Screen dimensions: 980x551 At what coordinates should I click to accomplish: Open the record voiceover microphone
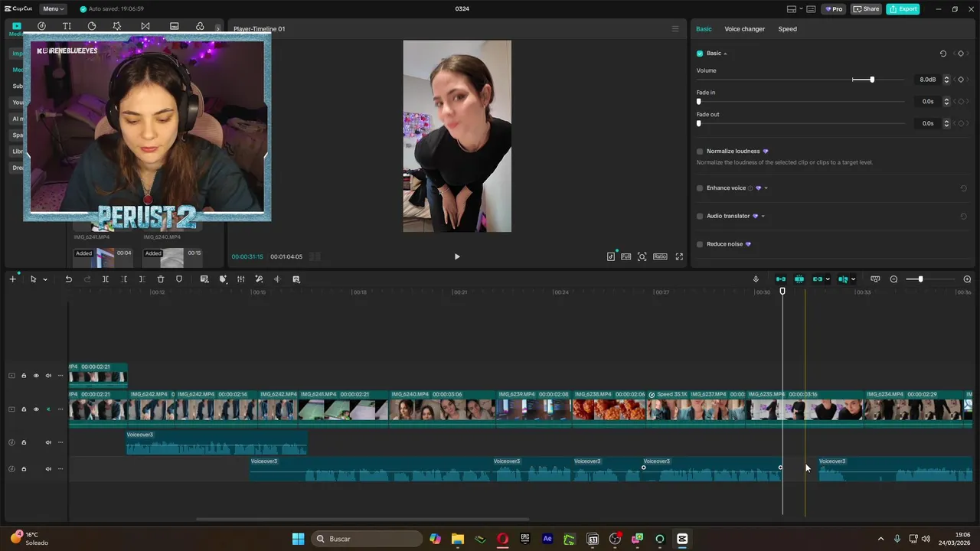(x=756, y=279)
